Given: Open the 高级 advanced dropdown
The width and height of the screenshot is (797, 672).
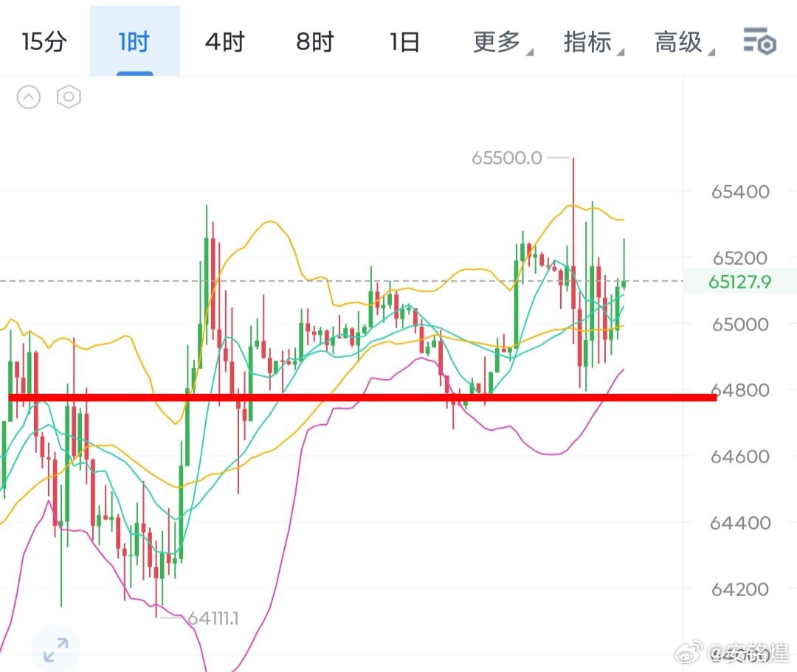Looking at the screenshot, I should tap(683, 41).
